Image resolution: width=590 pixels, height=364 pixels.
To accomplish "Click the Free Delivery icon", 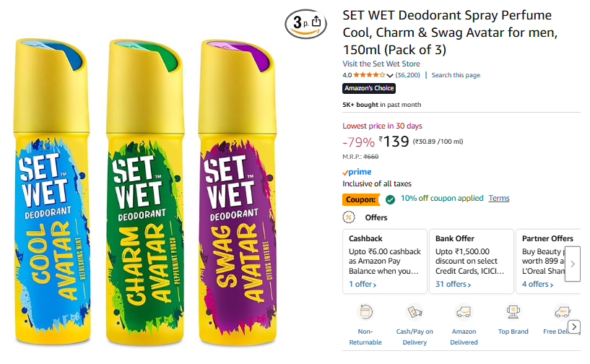I will point(561,312).
